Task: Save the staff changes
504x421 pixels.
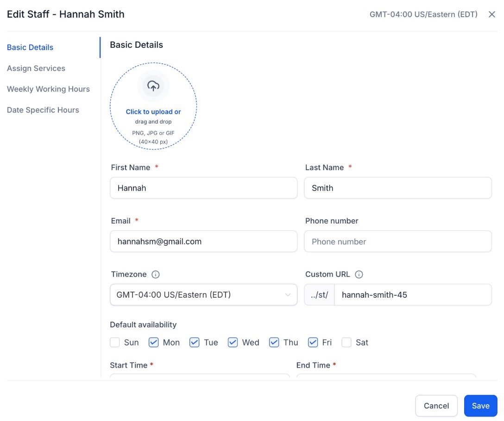Action: click(480, 406)
